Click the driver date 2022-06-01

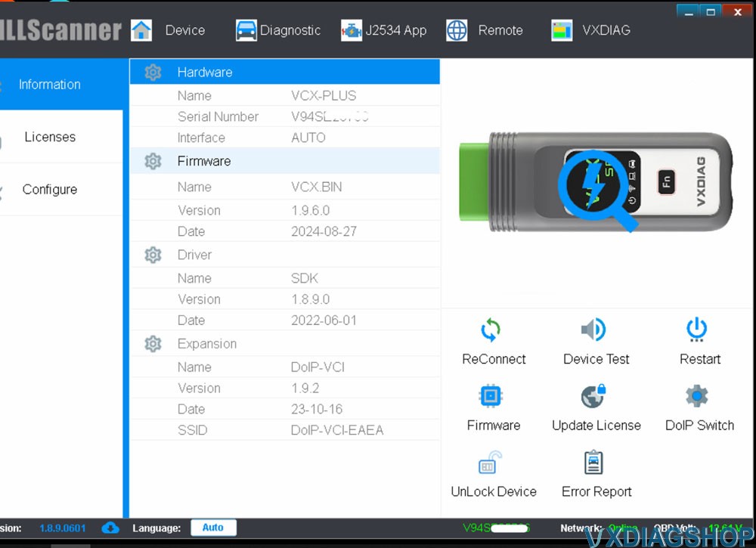(x=324, y=320)
